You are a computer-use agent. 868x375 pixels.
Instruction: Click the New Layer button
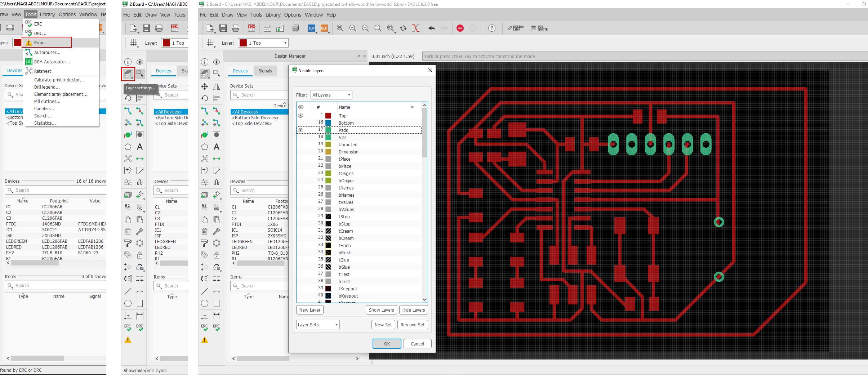click(310, 310)
